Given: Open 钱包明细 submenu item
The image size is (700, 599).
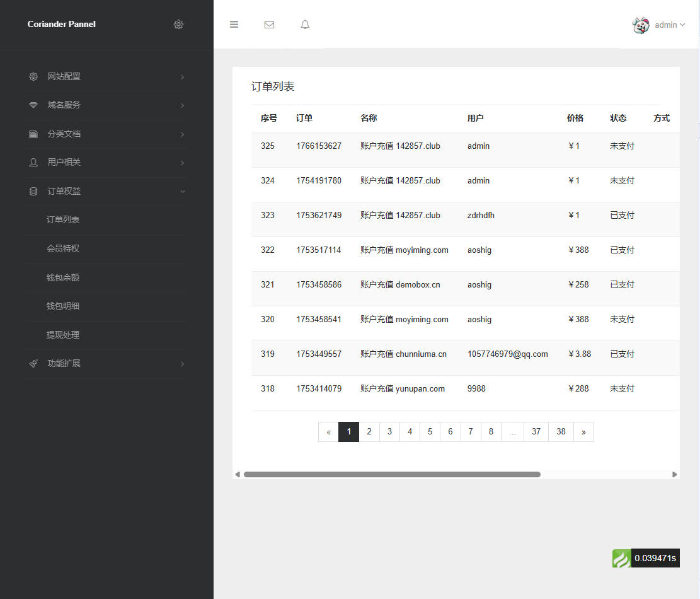Looking at the screenshot, I should coord(63,306).
